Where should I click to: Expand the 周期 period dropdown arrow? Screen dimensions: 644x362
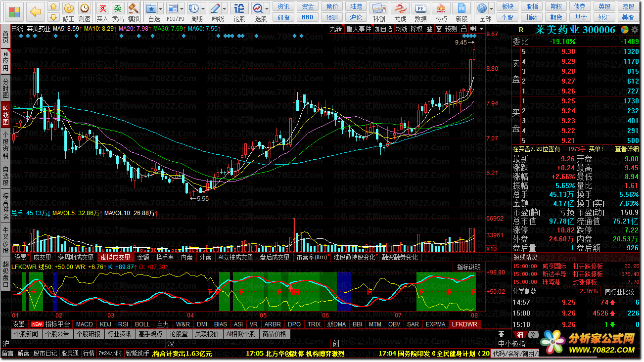(x=203, y=9)
